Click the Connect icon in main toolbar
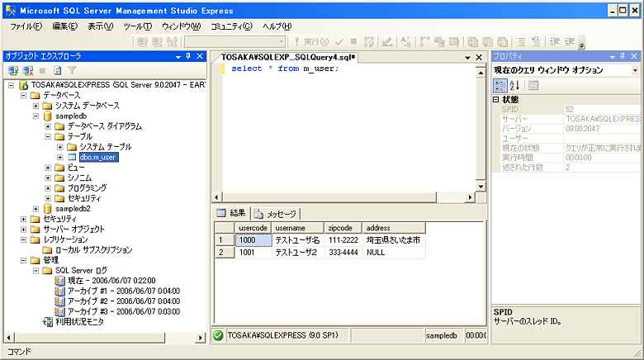Screen dimensions: 644x360 click(142, 41)
